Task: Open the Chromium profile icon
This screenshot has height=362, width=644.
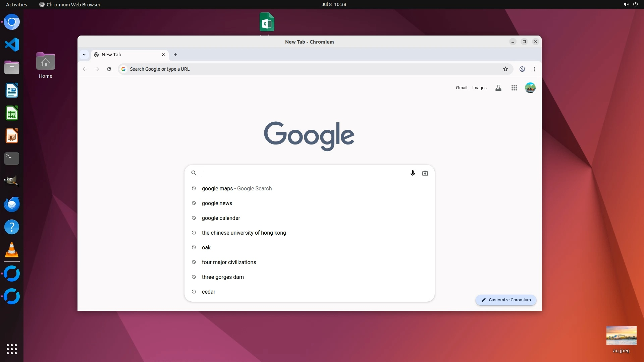Action: click(522, 69)
